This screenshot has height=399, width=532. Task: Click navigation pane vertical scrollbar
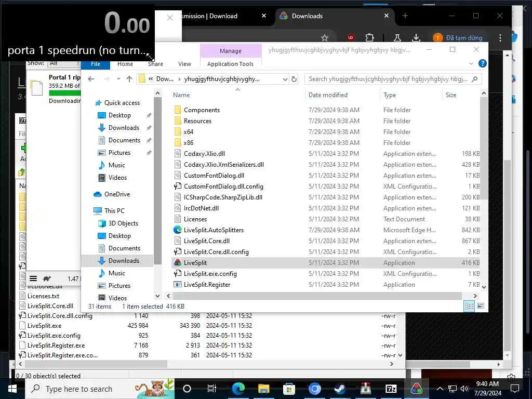(157, 180)
